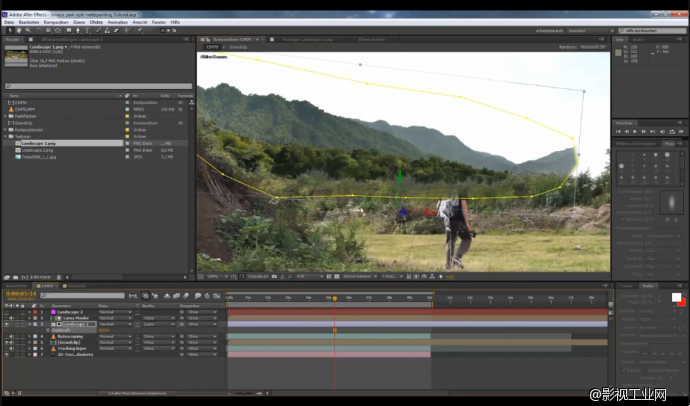Click Deckkraft 100% value
The height and width of the screenshot is (406, 690).
pos(103,330)
